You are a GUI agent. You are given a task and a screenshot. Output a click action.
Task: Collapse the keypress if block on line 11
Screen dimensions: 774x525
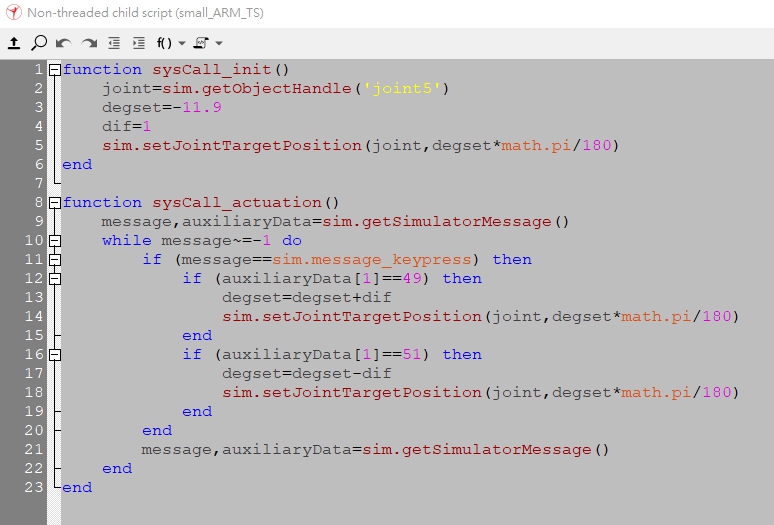click(55, 260)
